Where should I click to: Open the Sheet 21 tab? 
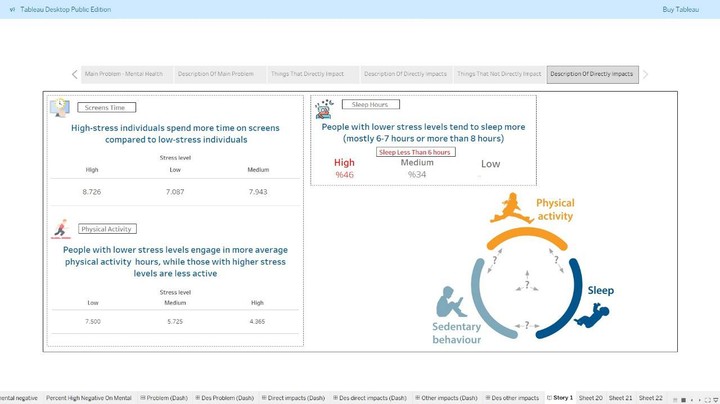pos(620,398)
